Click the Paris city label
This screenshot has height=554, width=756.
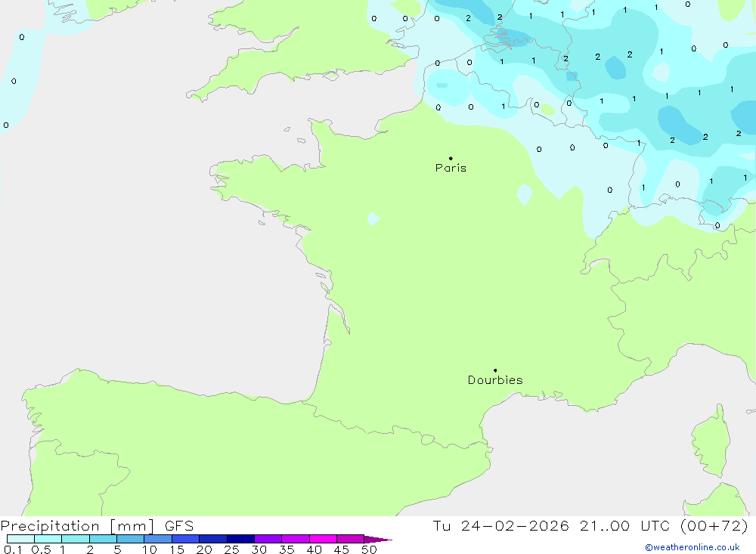click(x=451, y=168)
